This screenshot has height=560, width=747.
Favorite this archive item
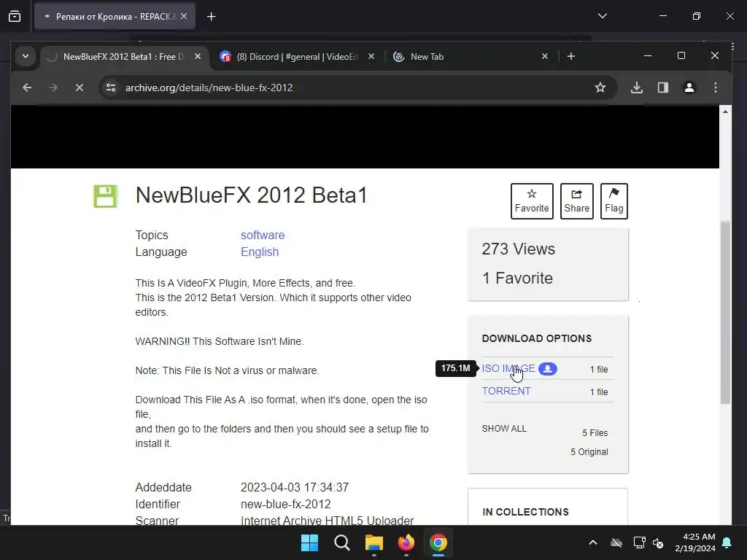click(532, 201)
